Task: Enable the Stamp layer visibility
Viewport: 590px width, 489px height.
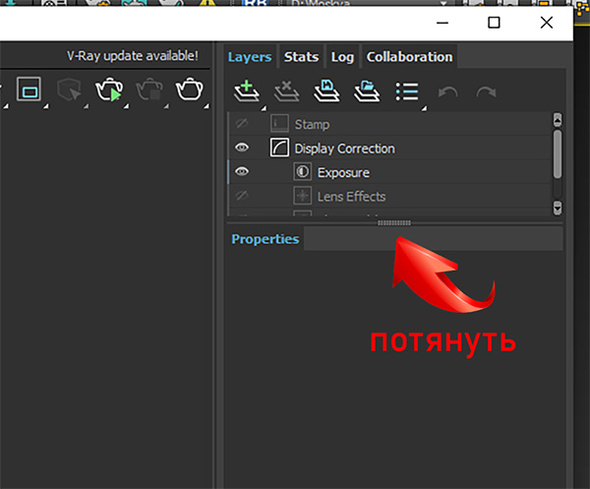Action: (242, 123)
